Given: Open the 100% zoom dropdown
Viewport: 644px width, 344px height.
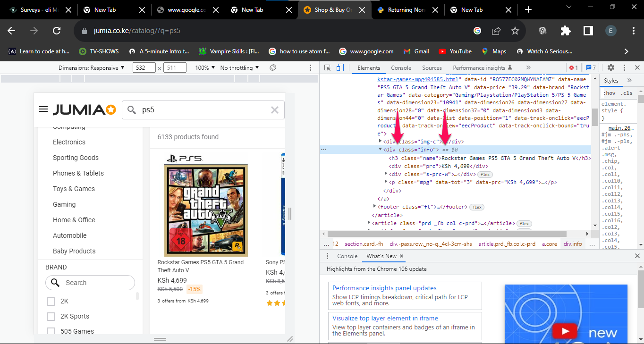Looking at the screenshot, I should tap(204, 67).
